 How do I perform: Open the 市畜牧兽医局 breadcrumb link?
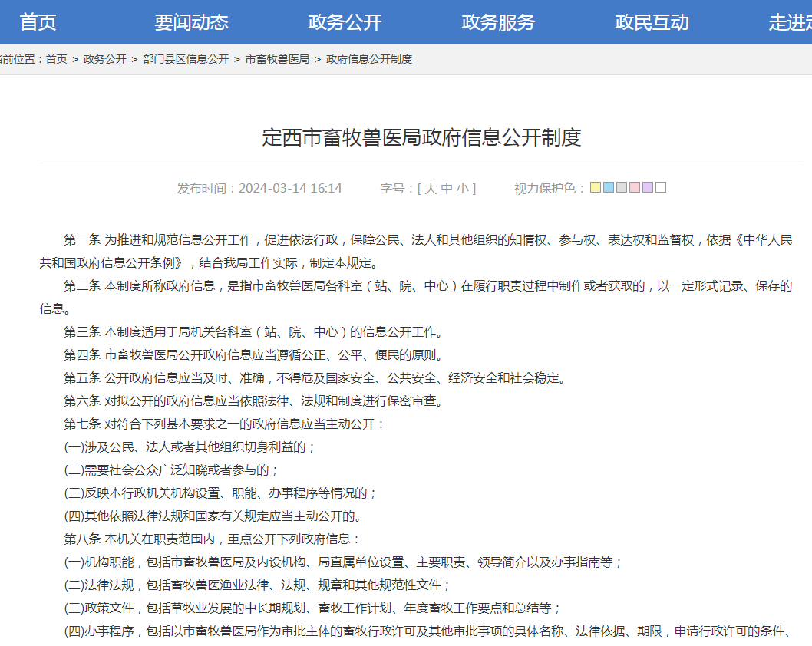coord(277,59)
